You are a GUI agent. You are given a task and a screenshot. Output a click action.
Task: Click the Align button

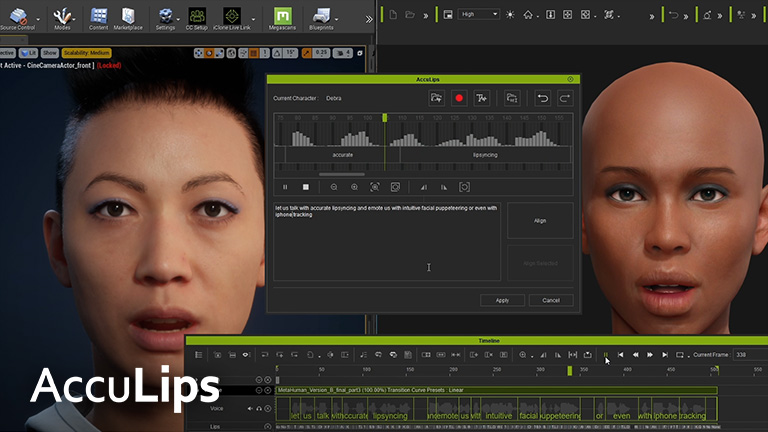pos(540,221)
